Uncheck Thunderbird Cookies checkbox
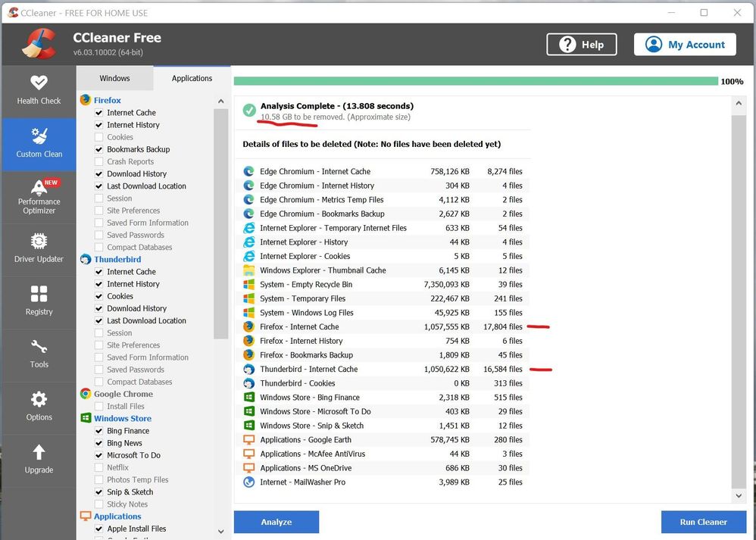756x540 pixels. [x=98, y=296]
